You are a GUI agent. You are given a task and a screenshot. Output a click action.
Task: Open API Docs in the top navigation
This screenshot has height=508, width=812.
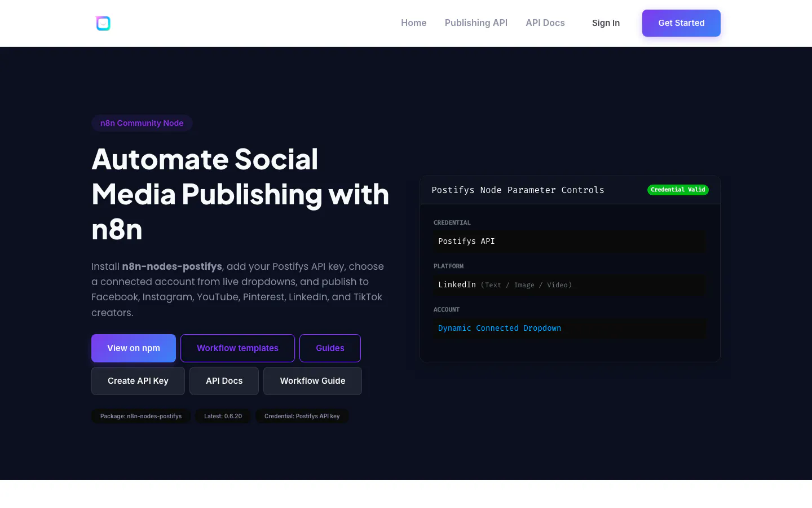tap(545, 23)
